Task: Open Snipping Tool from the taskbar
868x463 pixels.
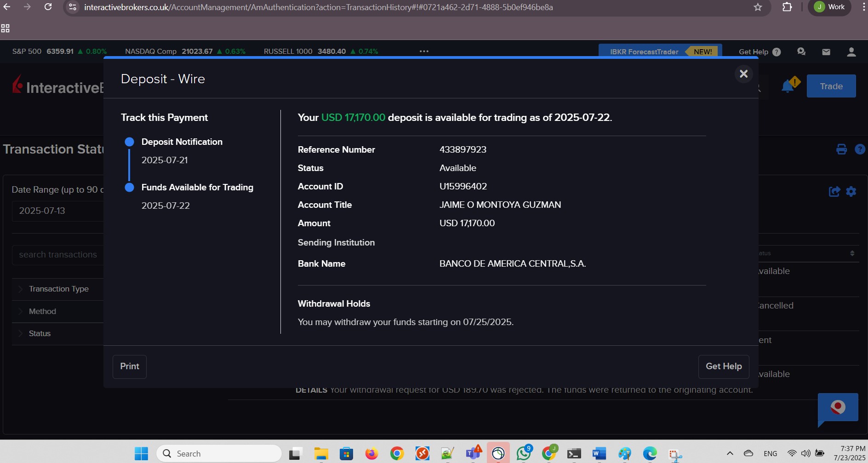Action: [675, 455]
